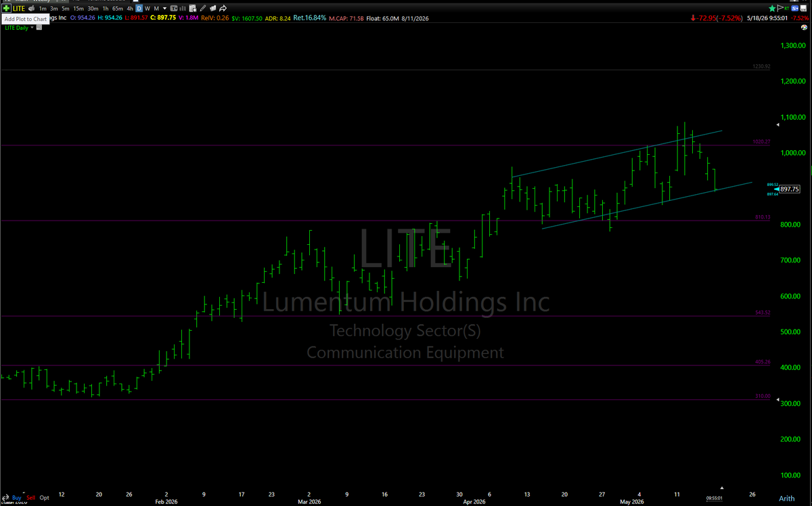Viewport: 812px width, 506px height.
Task: Click the Sell button
Action: click(31, 497)
